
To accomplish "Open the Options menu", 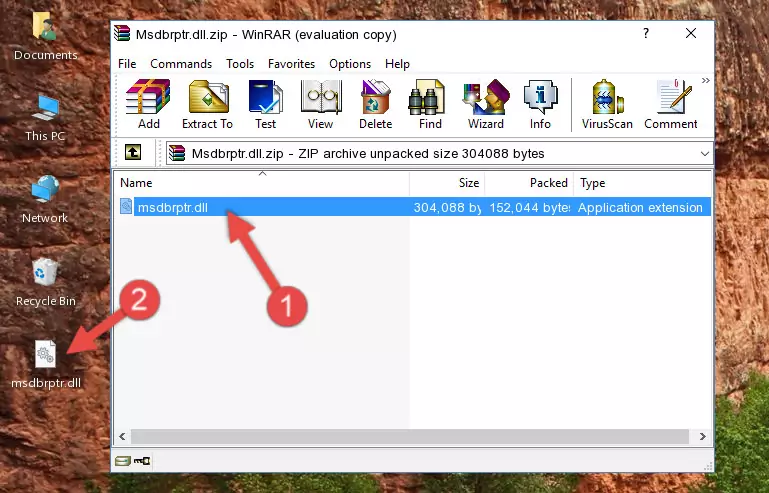I will point(350,64).
